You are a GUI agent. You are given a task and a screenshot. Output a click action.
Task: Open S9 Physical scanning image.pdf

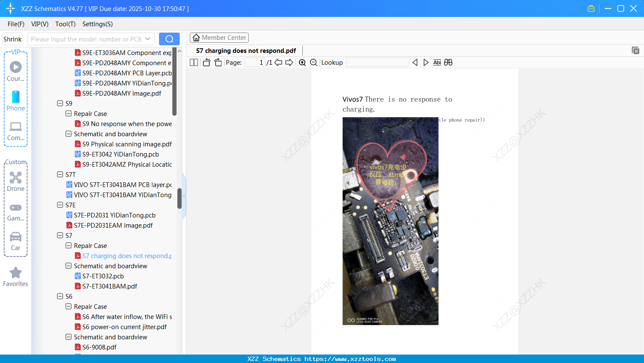(x=123, y=144)
